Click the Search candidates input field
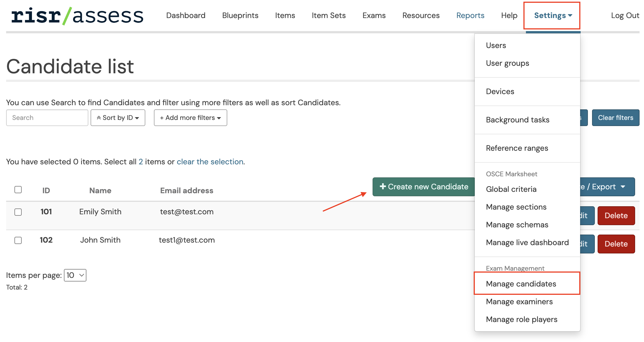The image size is (644, 342). pyautogui.click(x=47, y=118)
